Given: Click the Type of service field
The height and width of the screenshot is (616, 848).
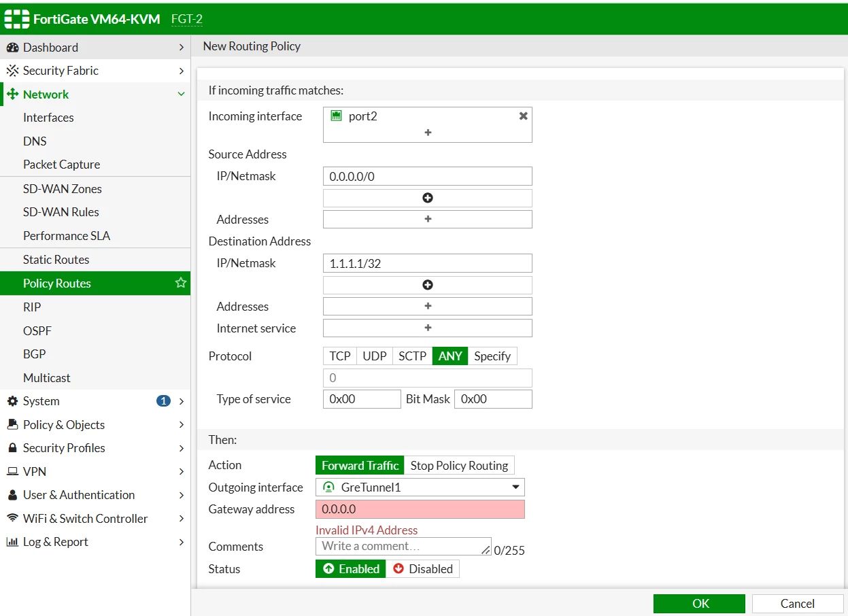Looking at the screenshot, I should click(x=362, y=399).
